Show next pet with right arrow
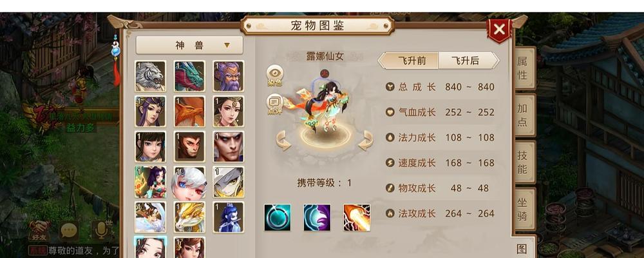 pos(366,141)
